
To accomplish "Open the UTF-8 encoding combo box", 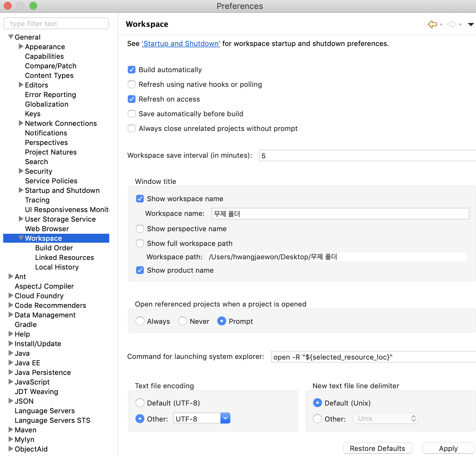I will pyautogui.click(x=202, y=418).
